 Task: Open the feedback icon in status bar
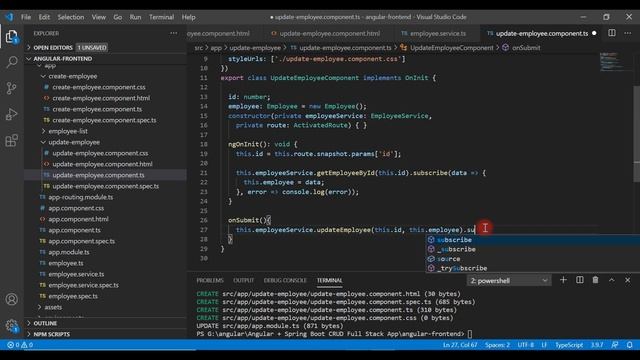tap(615, 345)
